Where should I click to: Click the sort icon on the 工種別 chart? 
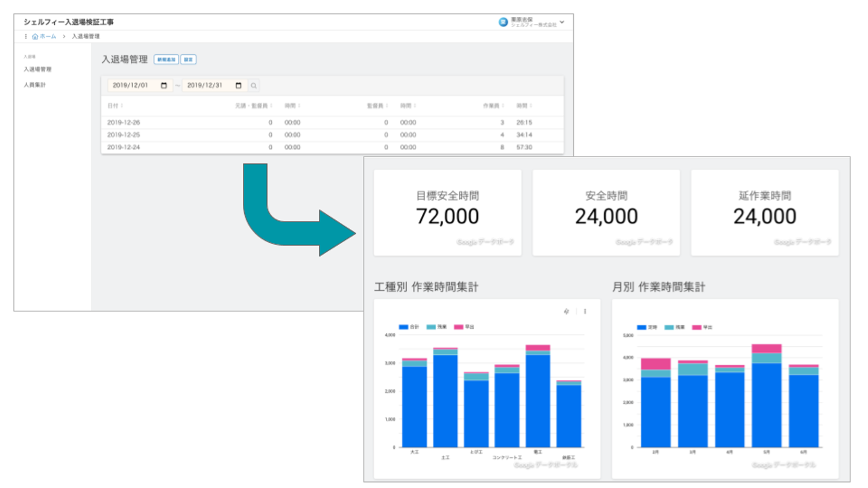click(565, 311)
